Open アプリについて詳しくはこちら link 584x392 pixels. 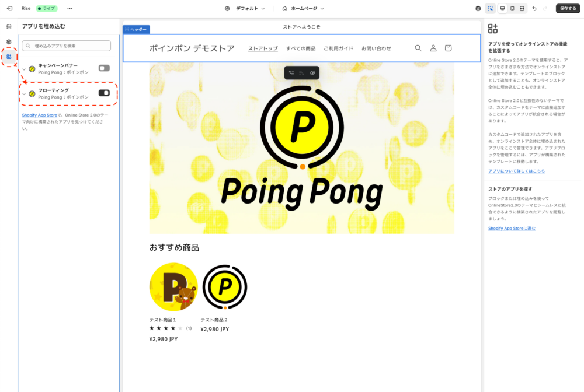coord(516,171)
